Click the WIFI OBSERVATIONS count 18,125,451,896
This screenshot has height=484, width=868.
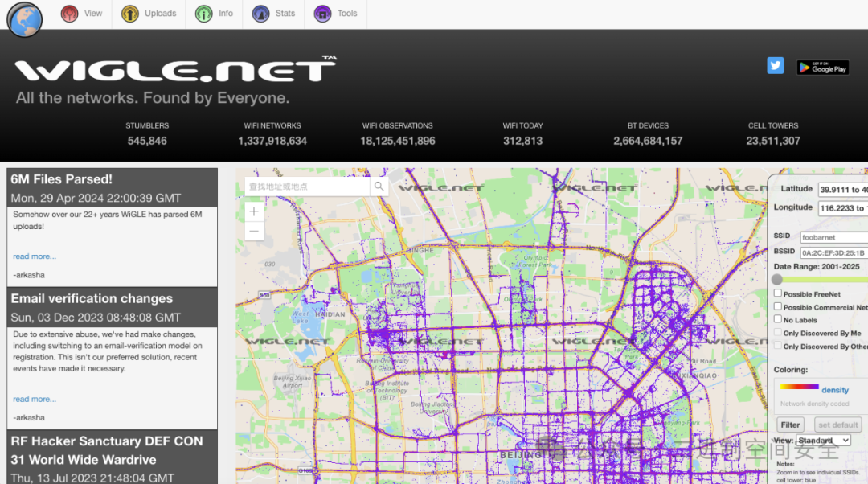click(398, 141)
